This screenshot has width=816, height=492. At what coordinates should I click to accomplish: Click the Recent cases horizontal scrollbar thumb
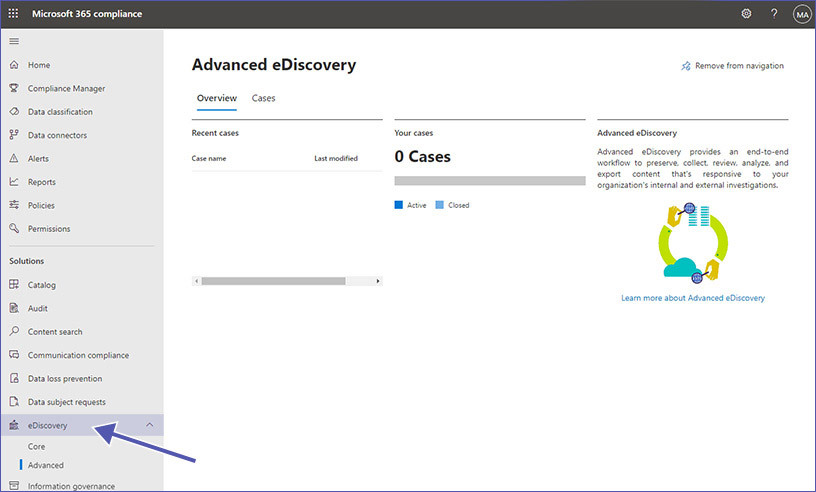pos(274,281)
